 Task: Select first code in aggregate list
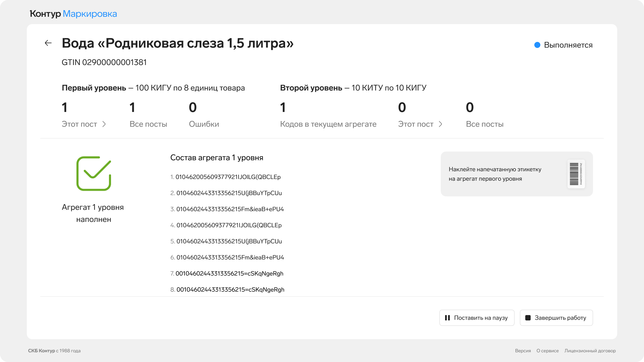pos(228,177)
